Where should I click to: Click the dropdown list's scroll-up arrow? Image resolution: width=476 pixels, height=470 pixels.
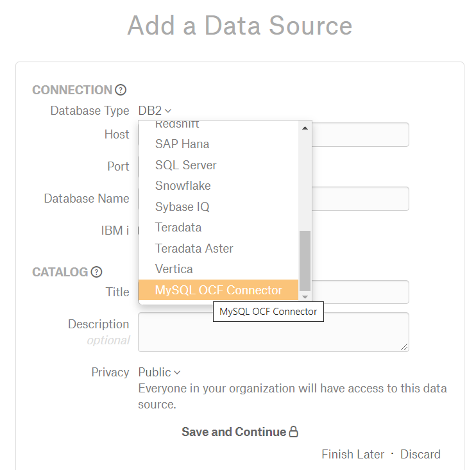point(305,128)
